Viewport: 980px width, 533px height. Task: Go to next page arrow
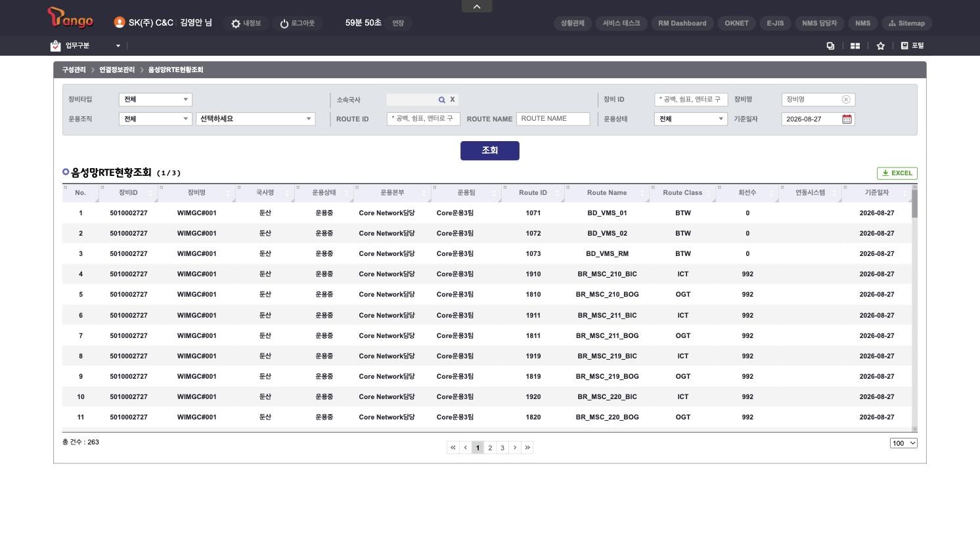(x=515, y=448)
